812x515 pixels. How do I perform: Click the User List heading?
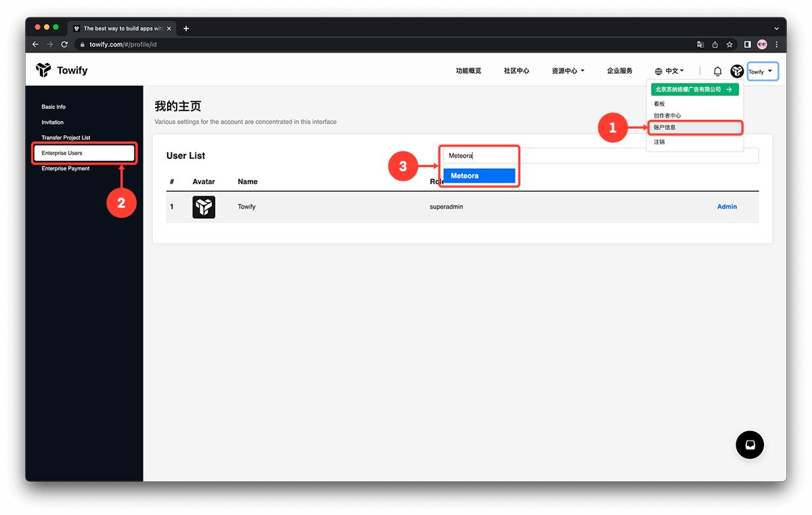point(185,156)
